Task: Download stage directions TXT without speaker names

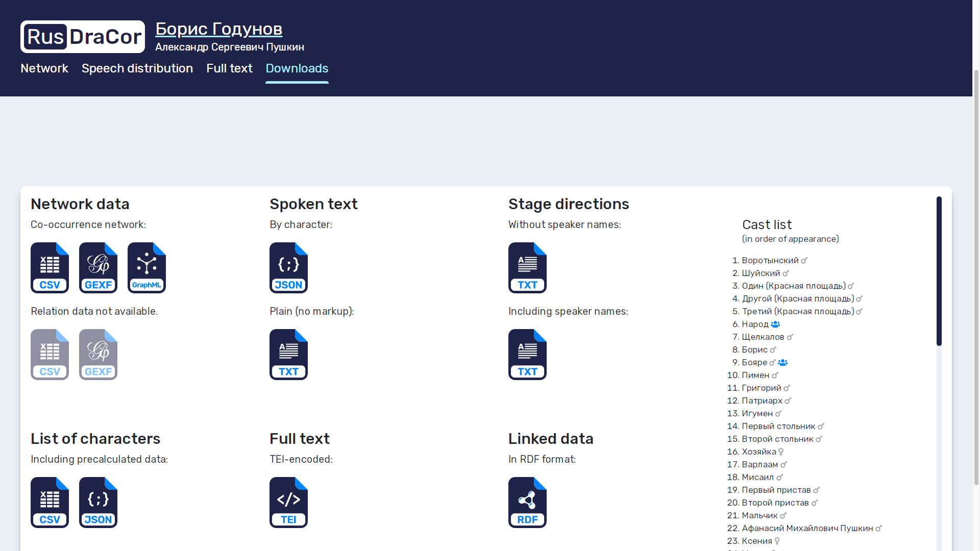Action: tap(527, 268)
